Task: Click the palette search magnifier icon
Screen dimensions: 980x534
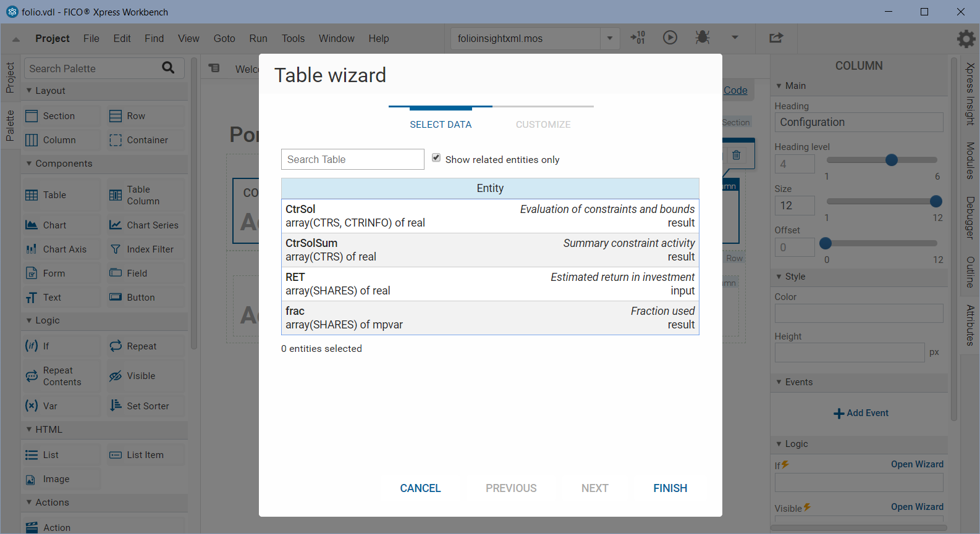Action: coord(168,68)
